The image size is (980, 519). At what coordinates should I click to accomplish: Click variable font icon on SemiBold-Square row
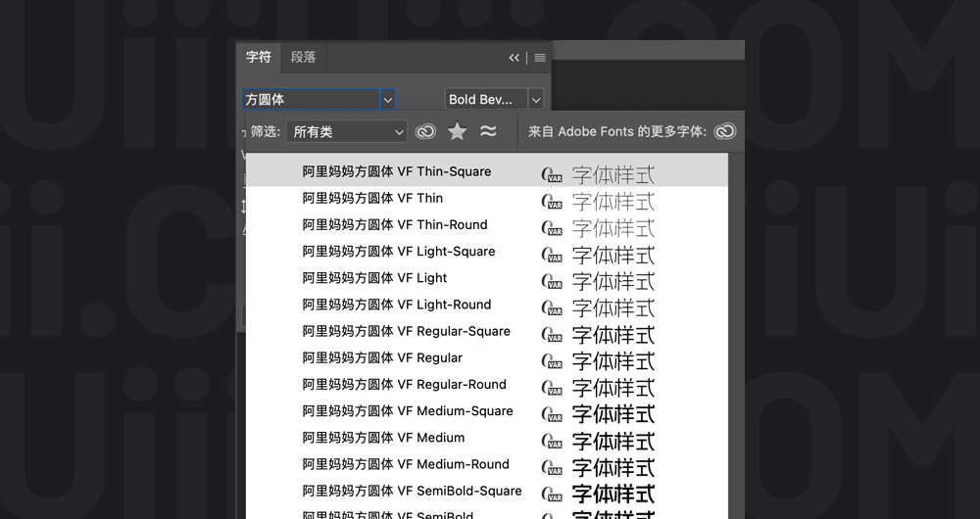click(x=551, y=495)
